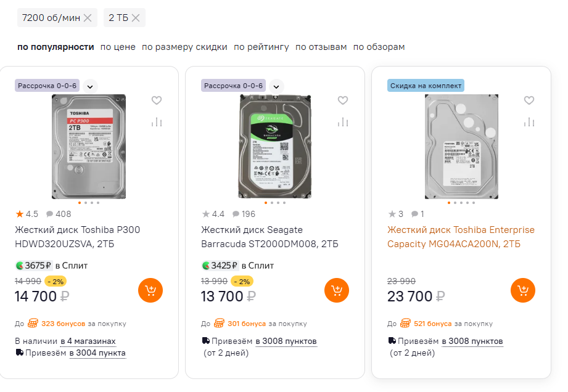Add Seagate Barracuda to cart
Image resolution: width=568 pixels, height=392 pixels.
[x=337, y=290]
